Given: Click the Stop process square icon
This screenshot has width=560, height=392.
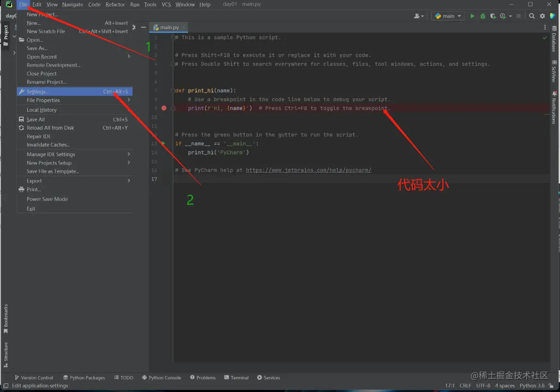Looking at the screenshot, I should click(518, 16).
